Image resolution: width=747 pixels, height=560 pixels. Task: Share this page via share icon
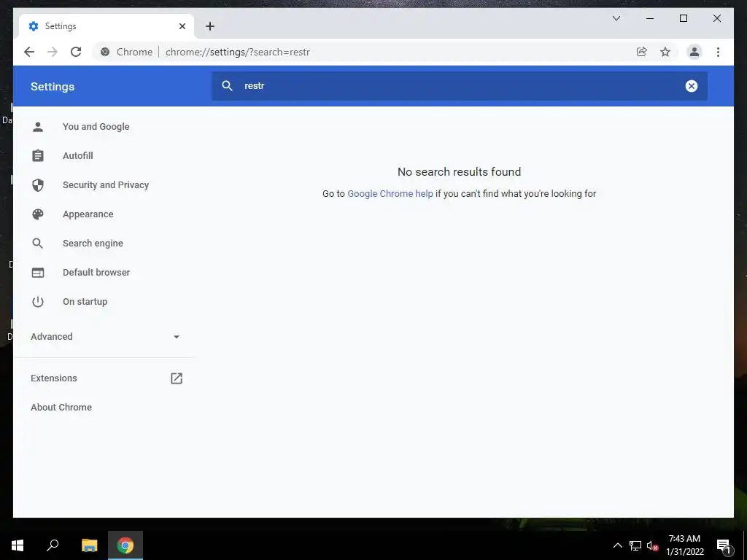[642, 52]
